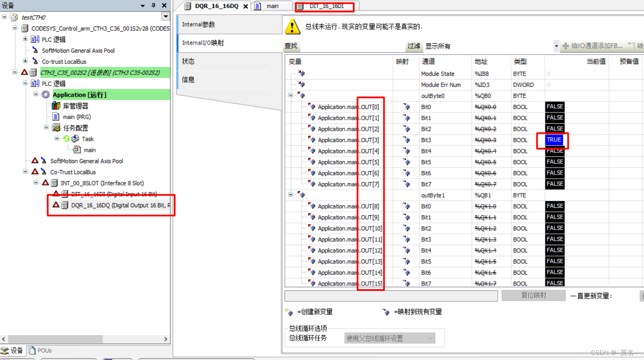Click the FALSE value of OUT[0]
Screen dimensions: 644x360
[x=555, y=107]
